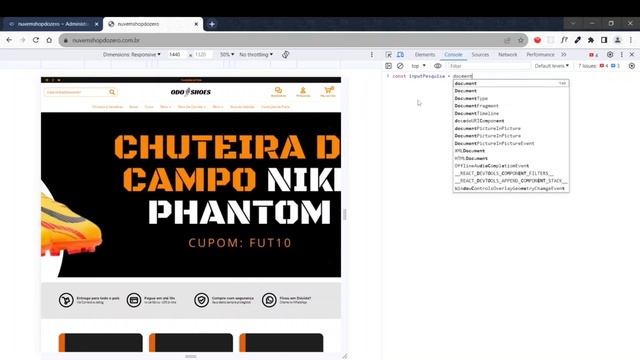This screenshot has height=360, width=640.
Task: Open DevTools customize three-dot menu
Action: tap(622, 54)
